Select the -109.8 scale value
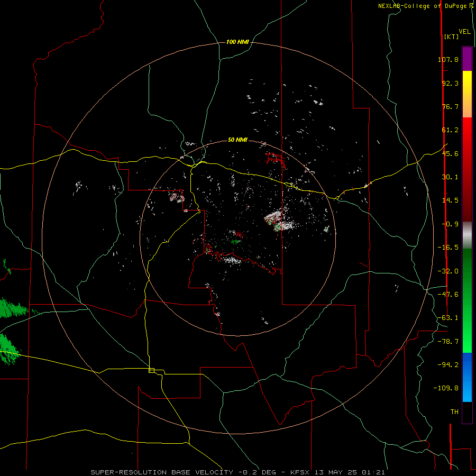The width and height of the screenshot is (476, 476). pyautogui.click(x=446, y=388)
